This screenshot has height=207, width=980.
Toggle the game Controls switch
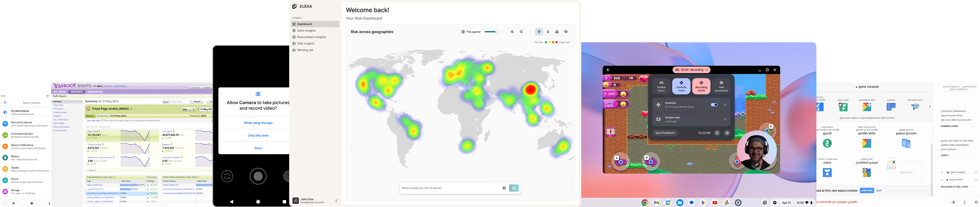[x=714, y=105]
